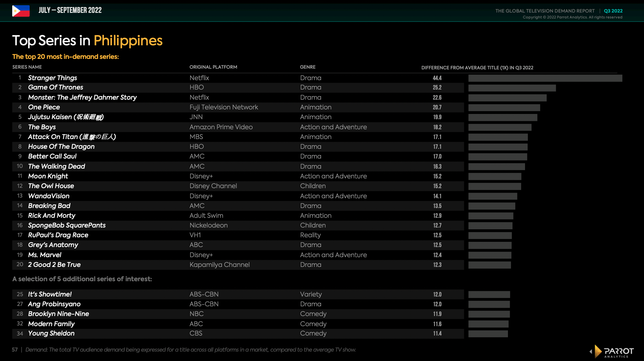Screen dimensions: 644x361
Task: Click the 'JNN' platform cell
Action: [x=196, y=117]
